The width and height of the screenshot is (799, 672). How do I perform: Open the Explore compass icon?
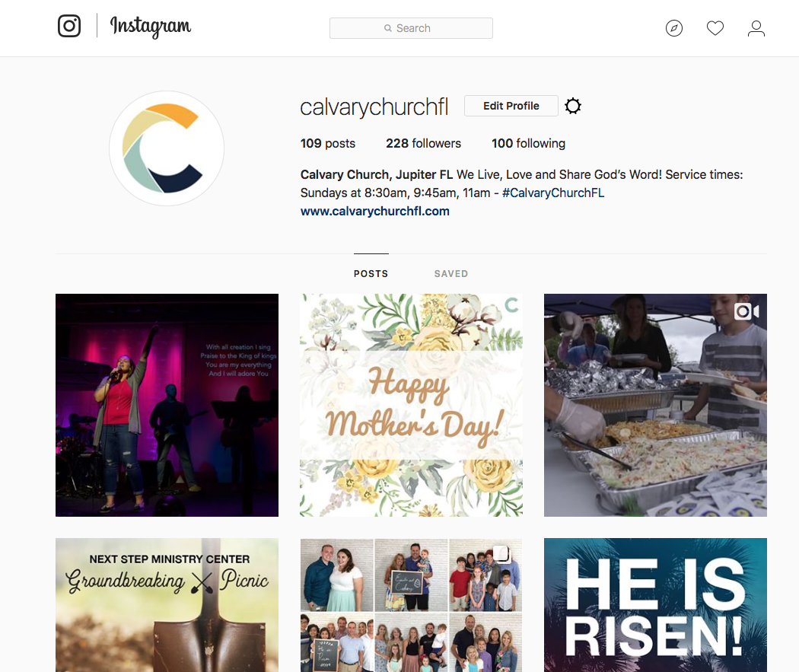(x=674, y=28)
